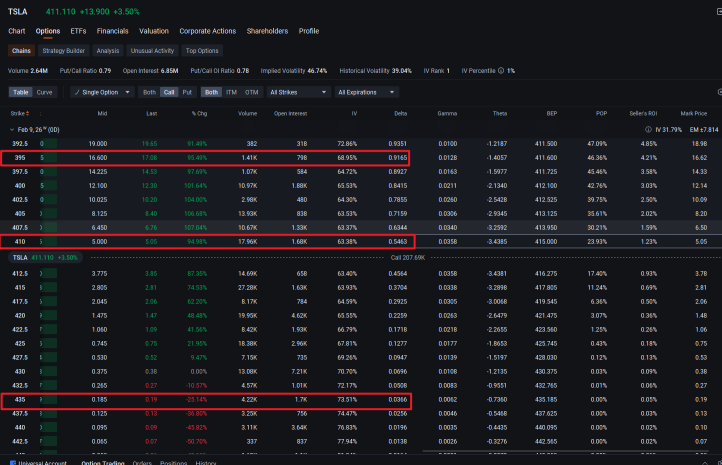
Task: Open the Valuation tab
Action: coord(154,31)
